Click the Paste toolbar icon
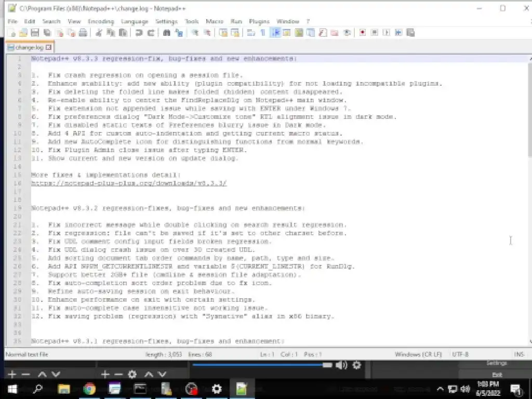The width and height of the screenshot is (532, 399). [123, 33]
